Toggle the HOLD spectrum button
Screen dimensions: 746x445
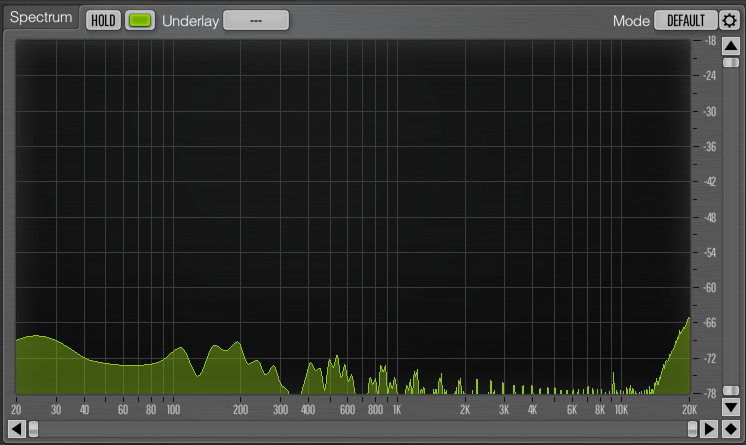point(103,21)
